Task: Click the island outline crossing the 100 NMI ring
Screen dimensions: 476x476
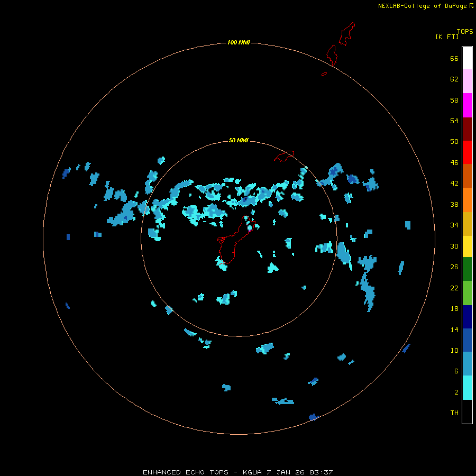Action: click(x=332, y=55)
